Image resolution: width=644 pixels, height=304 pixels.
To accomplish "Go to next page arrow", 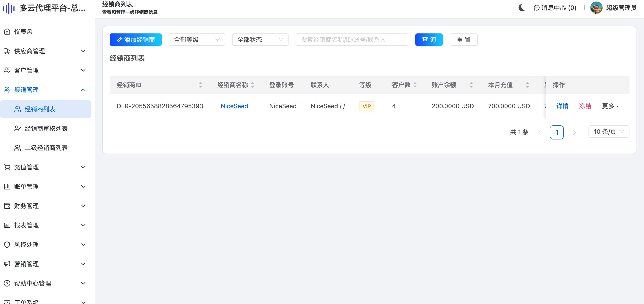I will coord(574,132).
